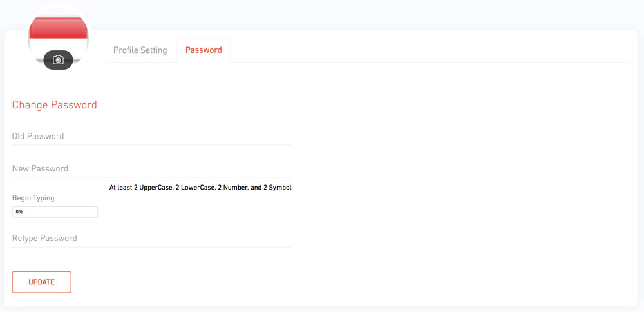The height and width of the screenshot is (312, 644).
Task: Focus the Old Password field
Action: 151,137
